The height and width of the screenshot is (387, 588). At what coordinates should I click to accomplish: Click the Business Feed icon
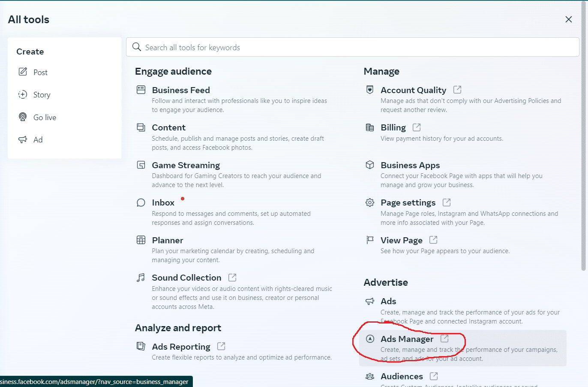click(x=141, y=90)
